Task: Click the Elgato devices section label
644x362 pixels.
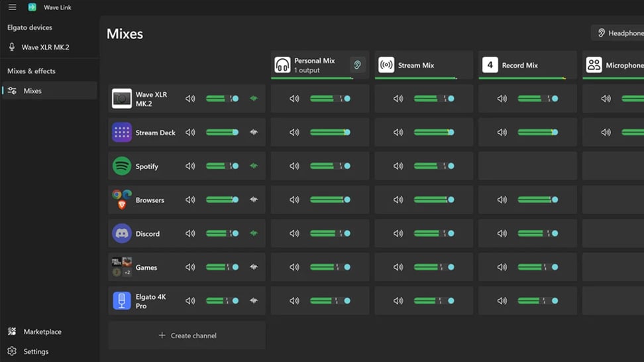Action: click(30, 28)
